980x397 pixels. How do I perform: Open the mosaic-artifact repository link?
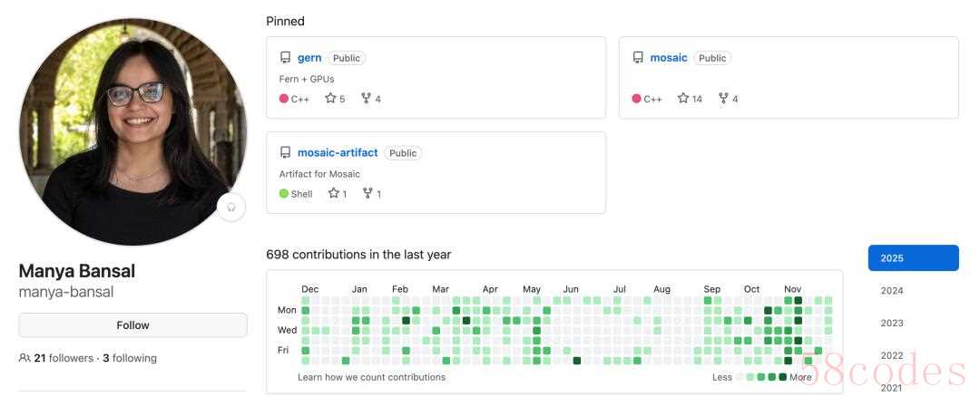338,153
